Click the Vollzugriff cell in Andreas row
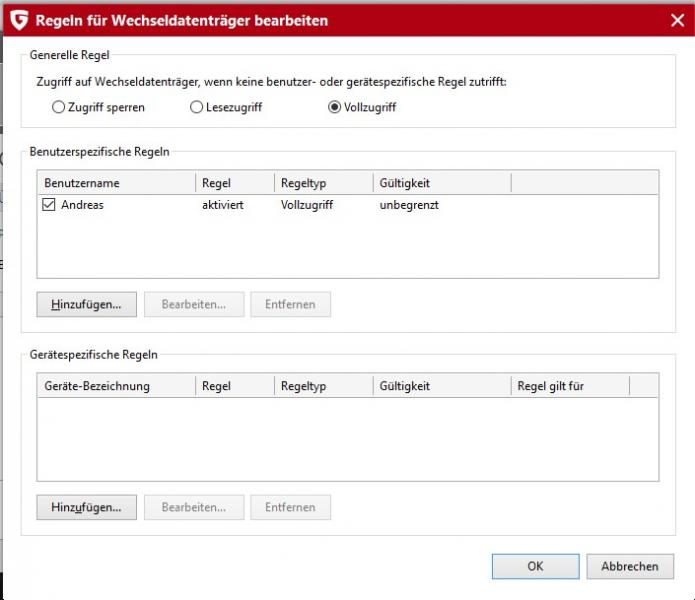This screenshot has height=600, width=695. point(307,205)
